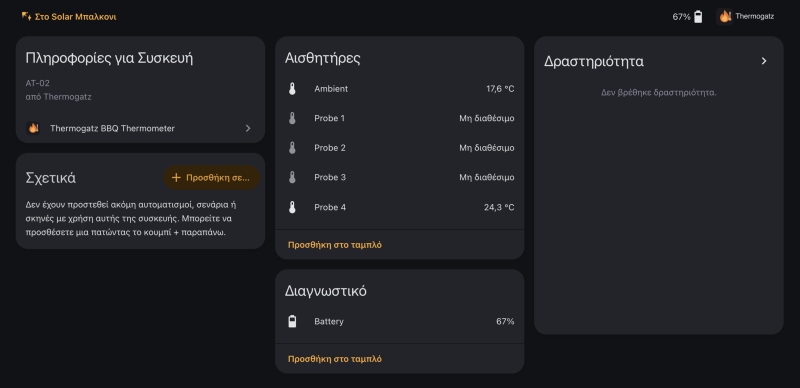Click Προσθήκη σε... button in Σχετικά

click(x=212, y=178)
